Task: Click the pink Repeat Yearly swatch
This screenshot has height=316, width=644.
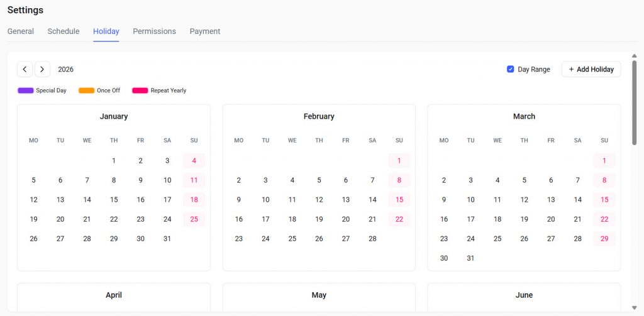Action: point(140,90)
